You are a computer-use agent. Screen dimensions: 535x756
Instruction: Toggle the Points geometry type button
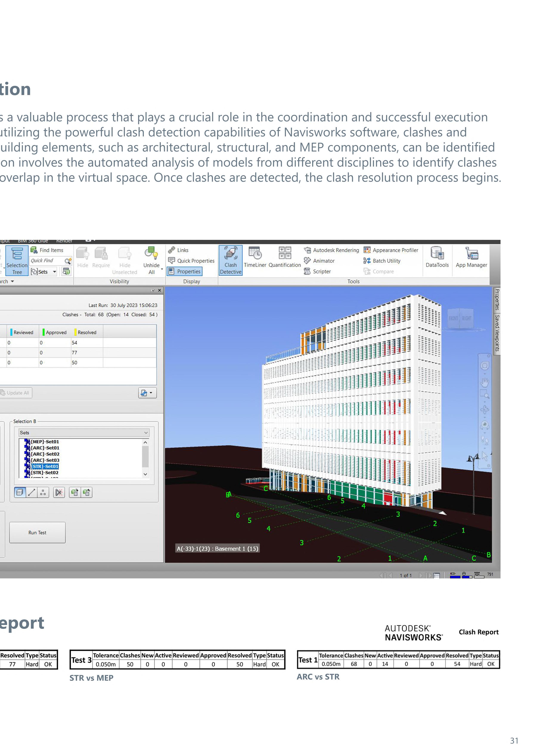point(43,493)
